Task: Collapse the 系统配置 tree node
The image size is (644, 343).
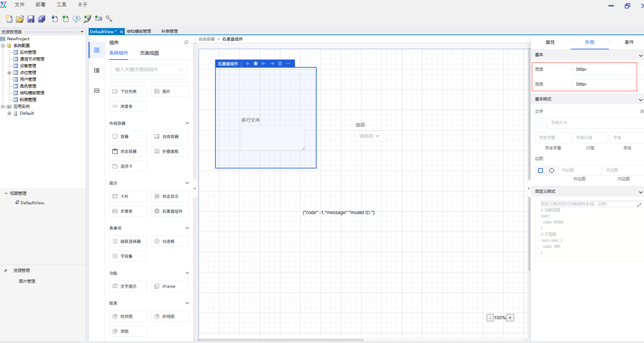Action: (3, 46)
